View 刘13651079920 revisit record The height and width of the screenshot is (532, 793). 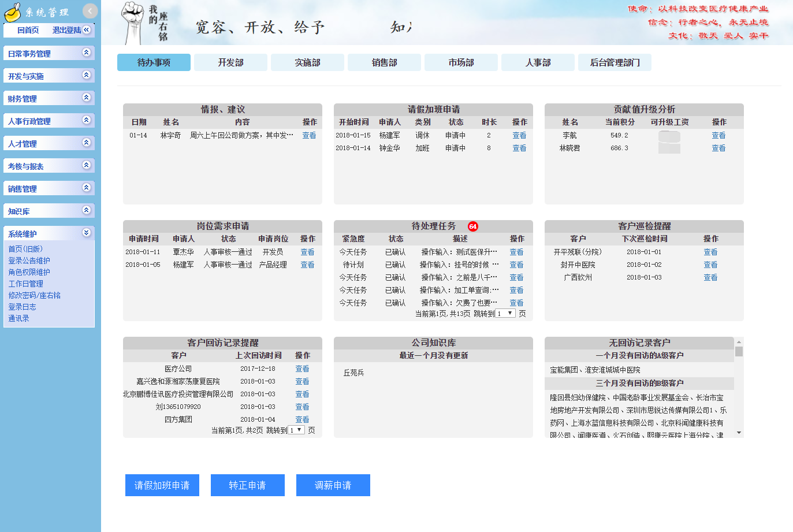[x=302, y=407]
